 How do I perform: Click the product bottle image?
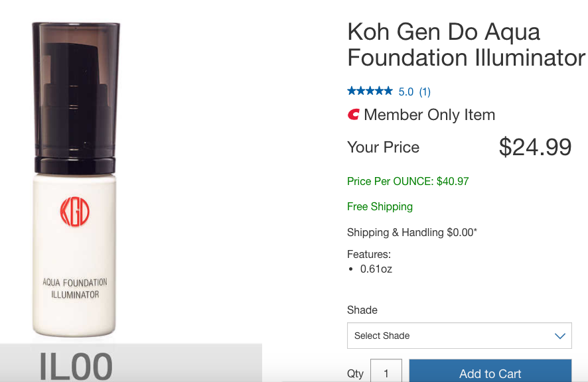(x=75, y=179)
